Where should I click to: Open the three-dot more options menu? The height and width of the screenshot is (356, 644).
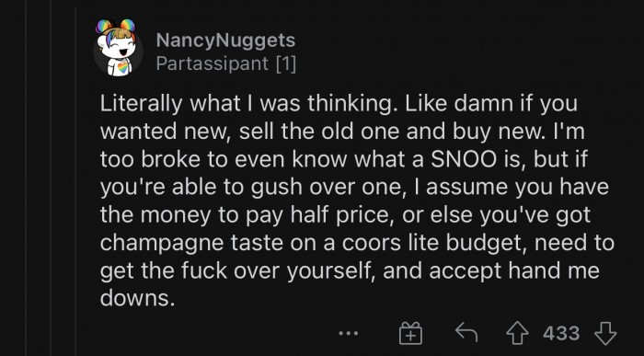(349, 333)
